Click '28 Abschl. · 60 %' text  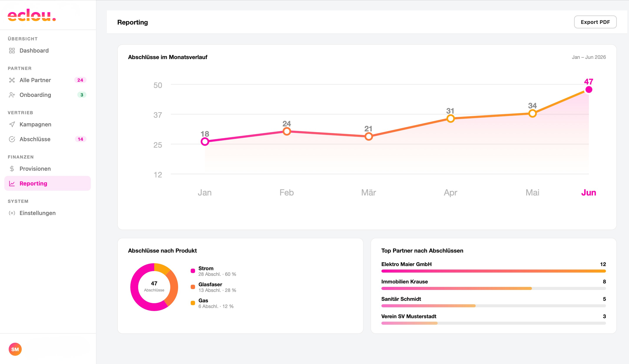pos(217,274)
